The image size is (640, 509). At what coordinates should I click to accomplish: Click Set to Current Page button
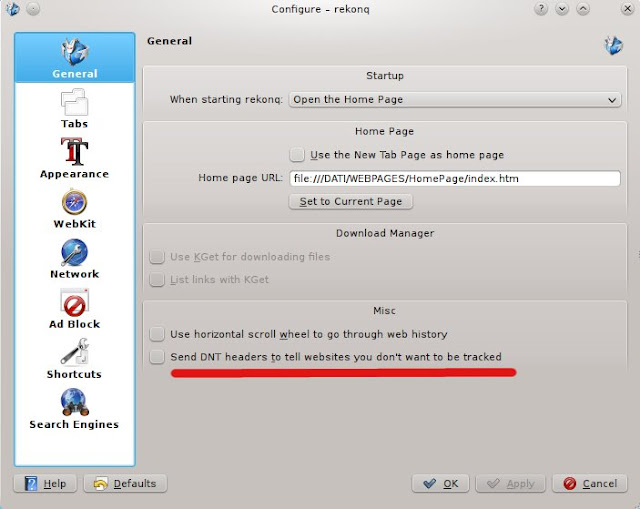click(x=351, y=202)
